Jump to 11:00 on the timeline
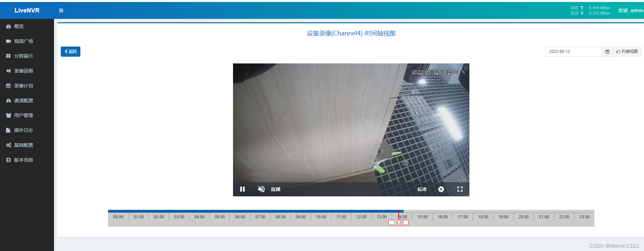Viewport: 644px width, 251px height. pos(341,217)
